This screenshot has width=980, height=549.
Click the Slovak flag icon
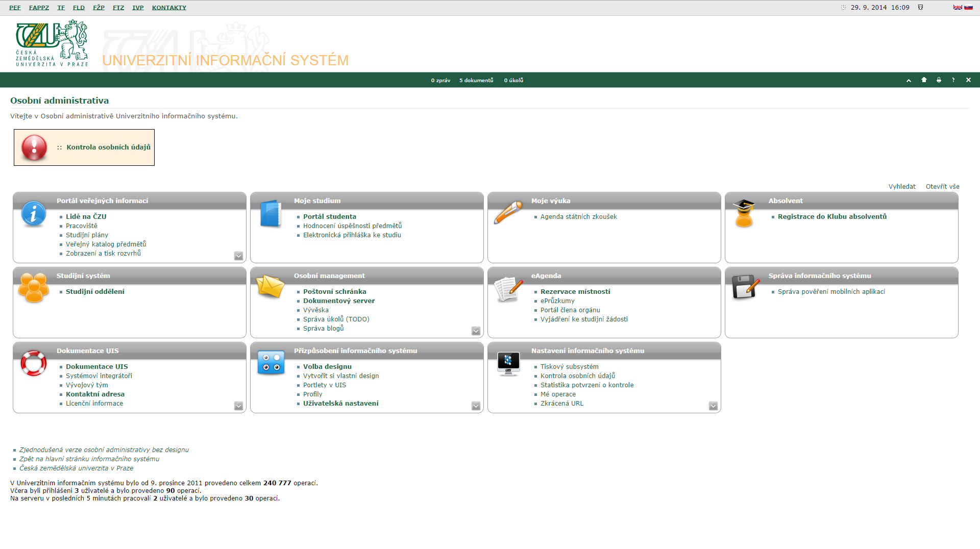[968, 8]
